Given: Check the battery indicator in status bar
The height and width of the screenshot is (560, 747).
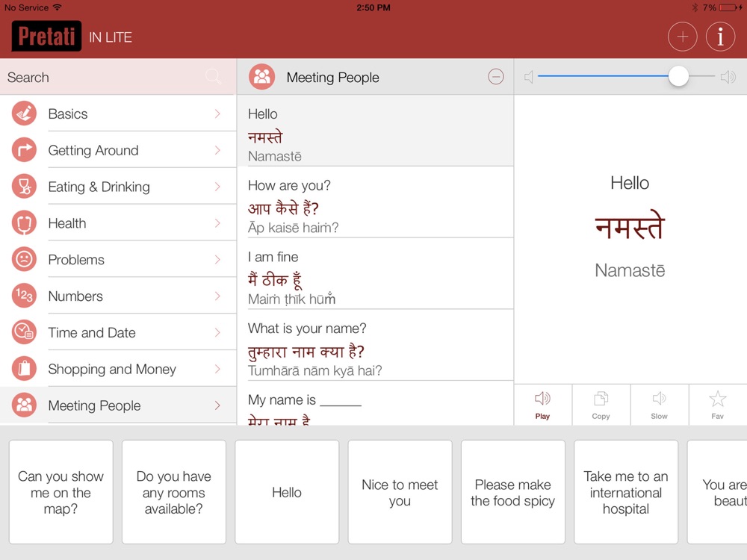Looking at the screenshot, I should (729, 7).
